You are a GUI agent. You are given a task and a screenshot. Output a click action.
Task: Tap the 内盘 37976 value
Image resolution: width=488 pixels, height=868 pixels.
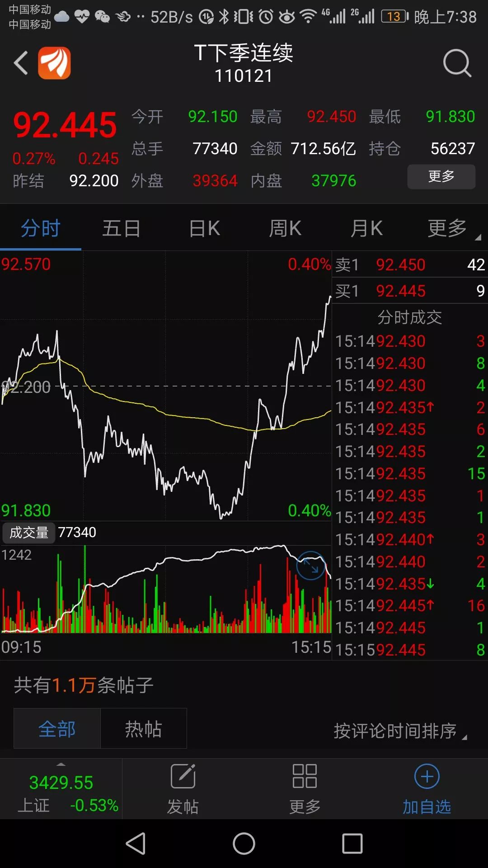(334, 181)
